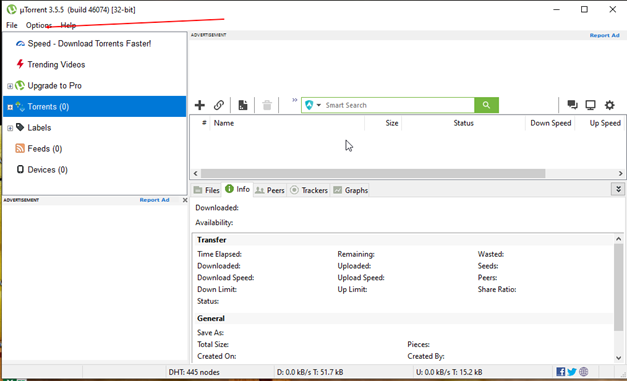
Task: Click the info pane scrollbar down arrow
Action: (x=619, y=358)
